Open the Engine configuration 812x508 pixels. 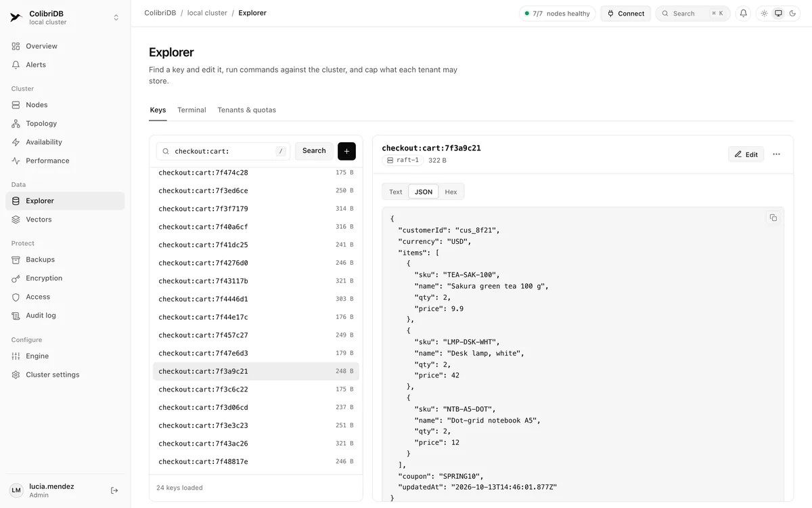[x=65, y=356]
